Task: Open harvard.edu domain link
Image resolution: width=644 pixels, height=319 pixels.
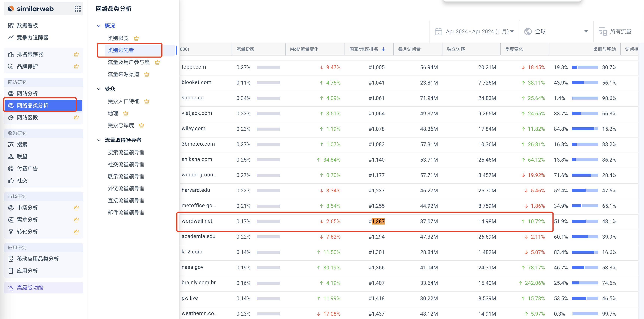Action: tap(196, 190)
